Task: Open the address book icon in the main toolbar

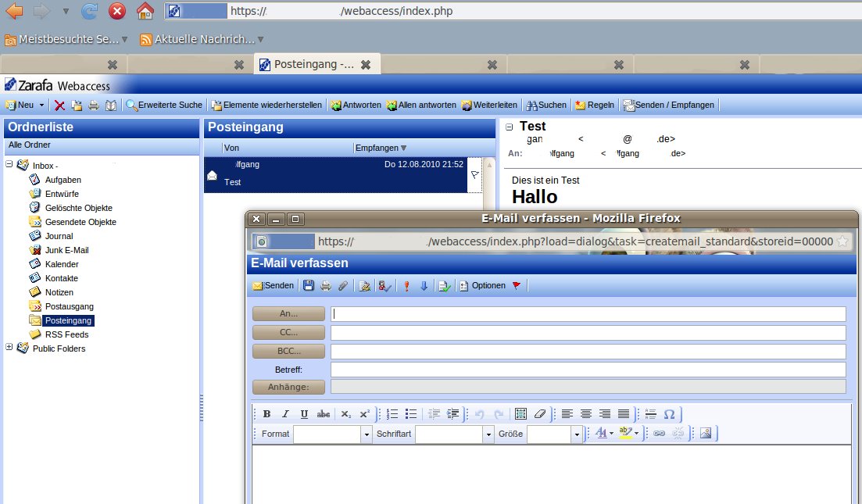Action: point(111,105)
